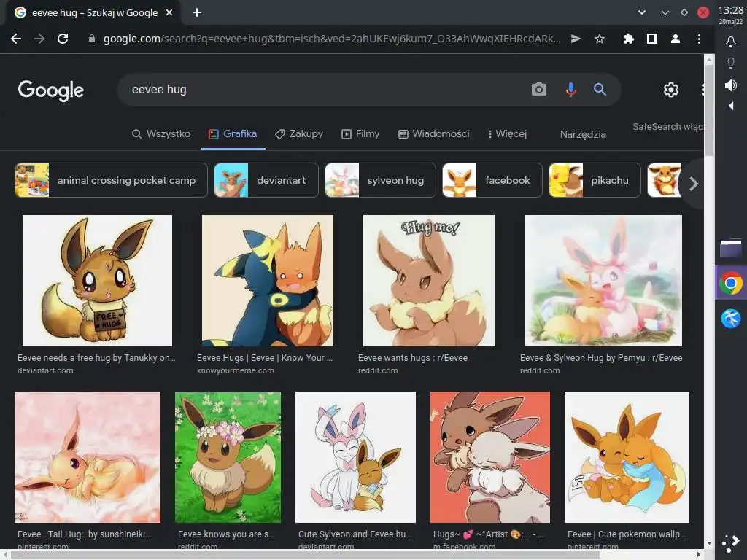The height and width of the screenshot is (560, 747).
Task: Filter results by deviantart chip
Action: (x=266, y=180)
